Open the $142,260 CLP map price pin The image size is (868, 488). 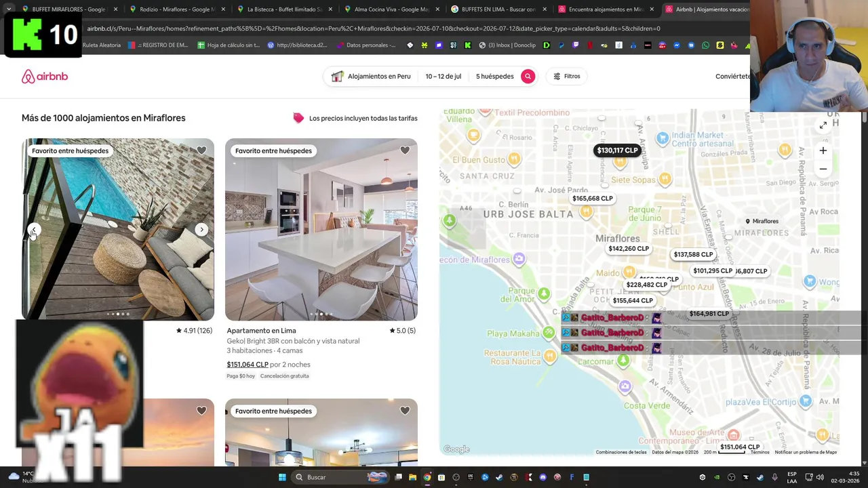pyautogui.click(x=629, y=249)
